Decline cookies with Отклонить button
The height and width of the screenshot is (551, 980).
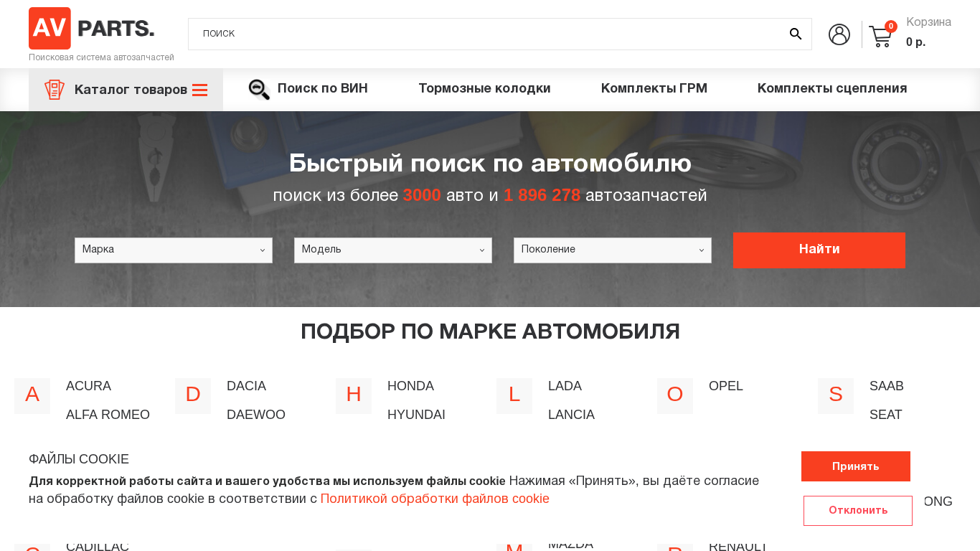click(857, 511)
